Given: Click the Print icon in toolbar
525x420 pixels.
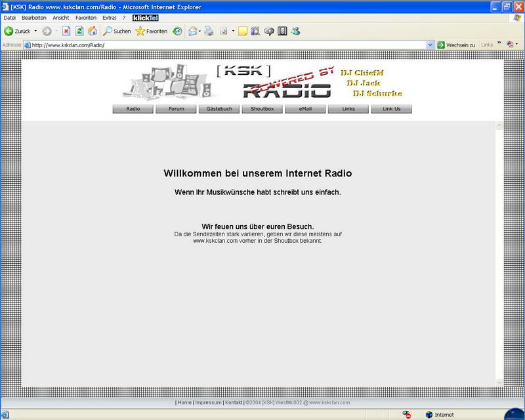Looking at the screenshot, I should pos(209,31).
